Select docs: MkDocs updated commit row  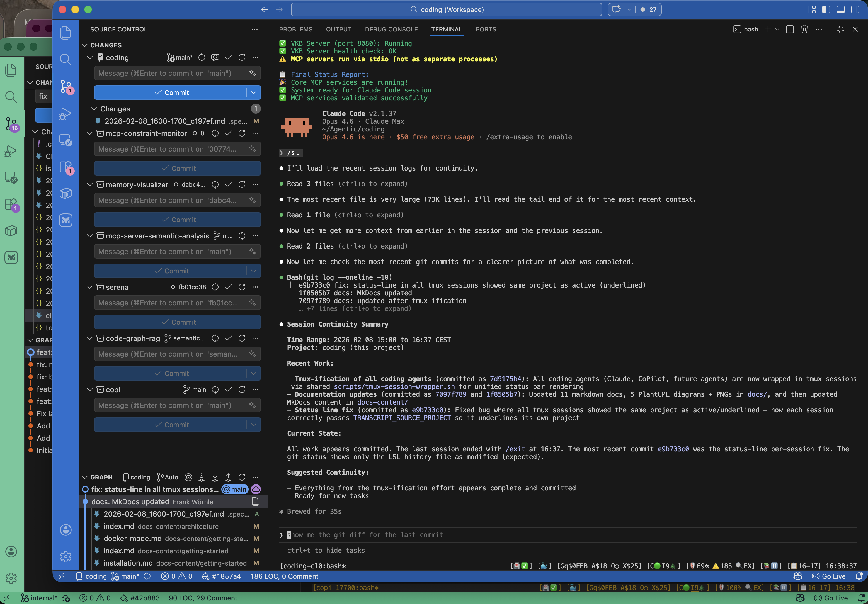click(174, 501)
